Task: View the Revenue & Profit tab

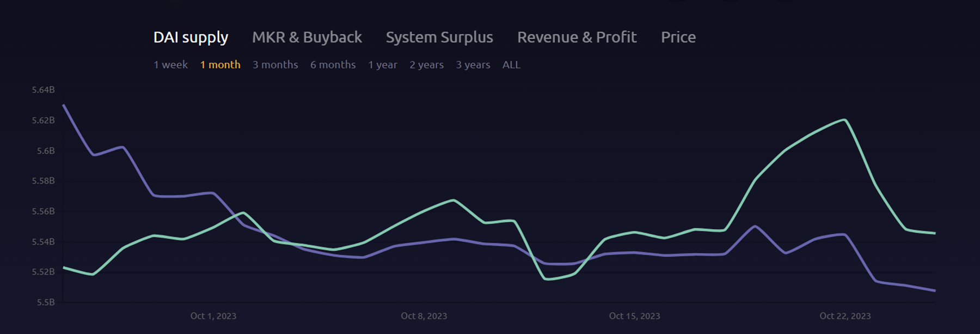Action: pos(577,37)
